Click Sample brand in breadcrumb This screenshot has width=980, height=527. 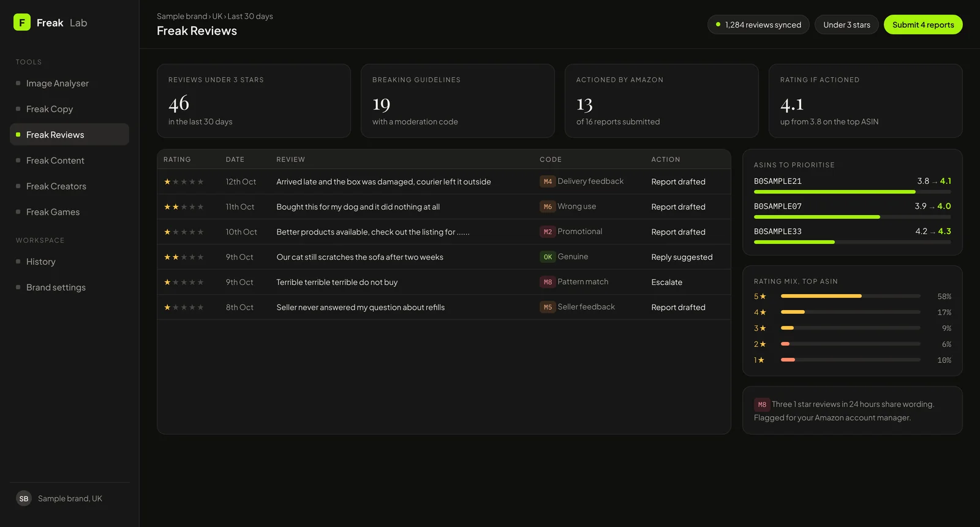pos(182,17)
